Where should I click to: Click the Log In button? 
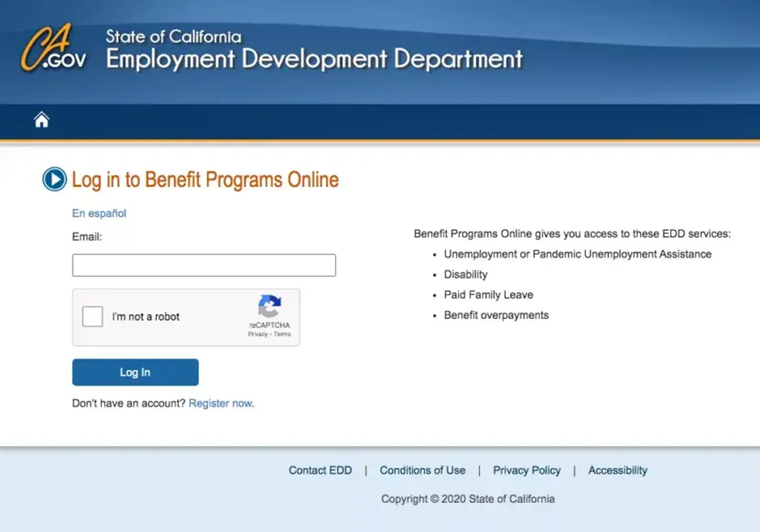135,372
